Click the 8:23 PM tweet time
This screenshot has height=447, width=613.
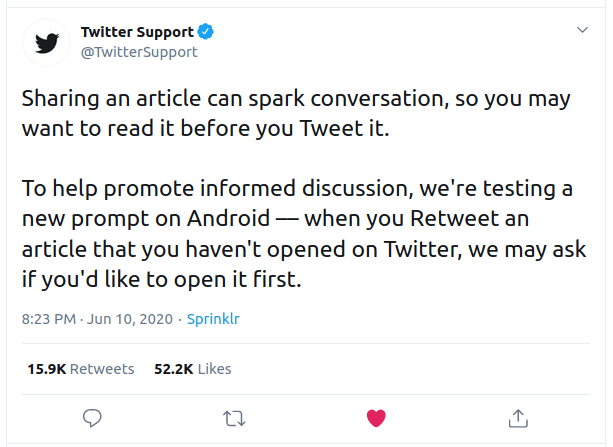point(49,320)
